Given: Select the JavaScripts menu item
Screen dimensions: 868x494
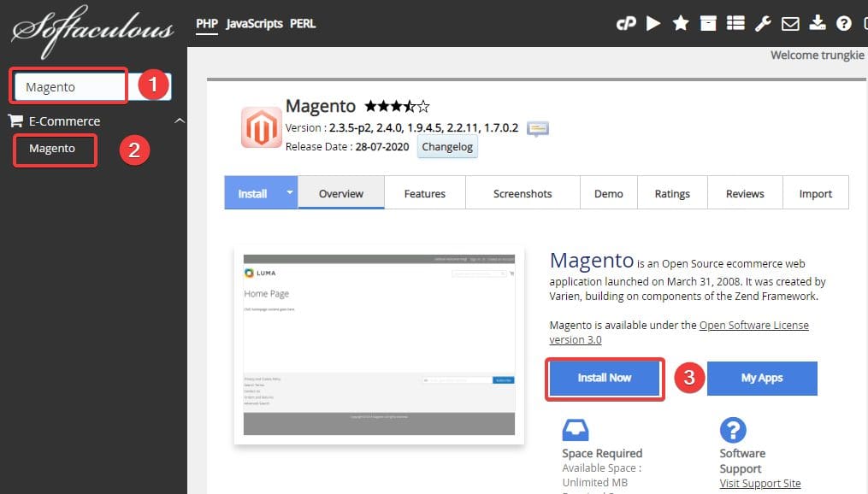Looking at the screenshot, I should (254, 24).
